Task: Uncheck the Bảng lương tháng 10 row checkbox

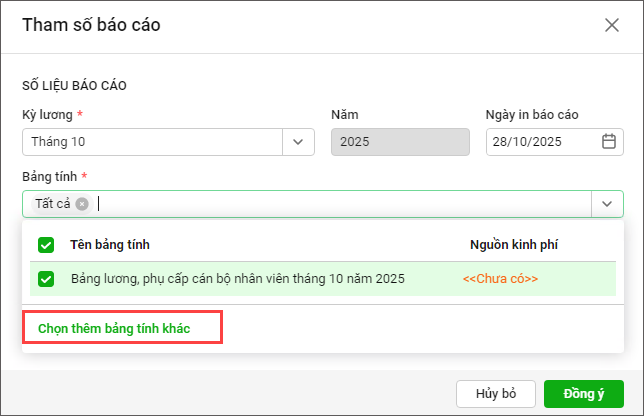Action: click(46, 279)
